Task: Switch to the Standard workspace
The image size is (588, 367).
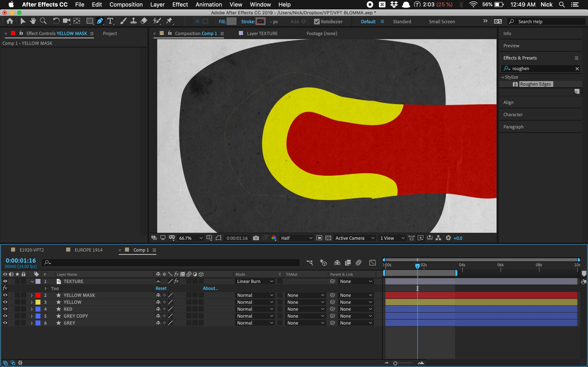Action: click(x=402, y=22)
